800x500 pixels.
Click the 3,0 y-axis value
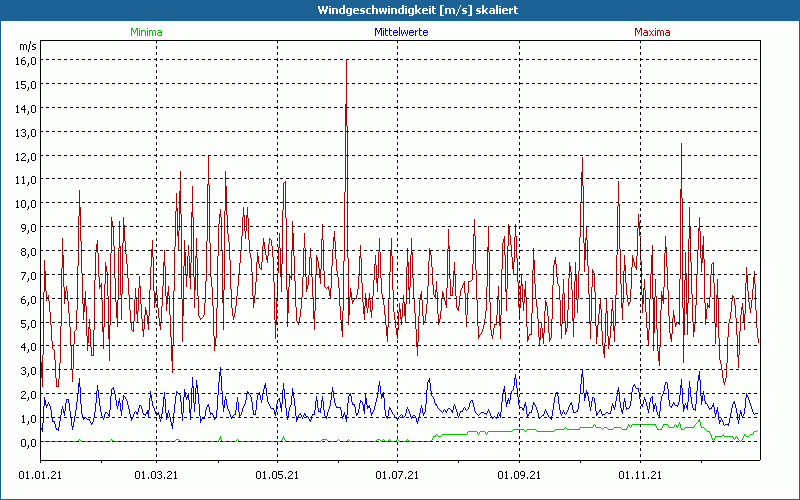(30, 371)
